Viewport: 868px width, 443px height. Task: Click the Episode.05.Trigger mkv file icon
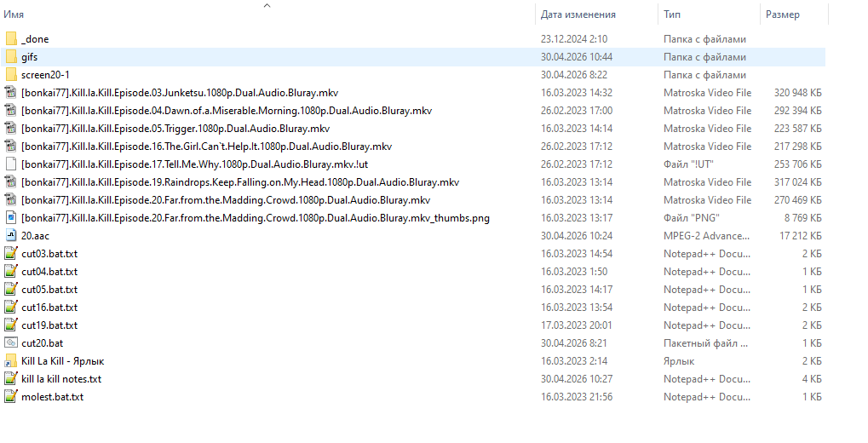tap(11, 129)
